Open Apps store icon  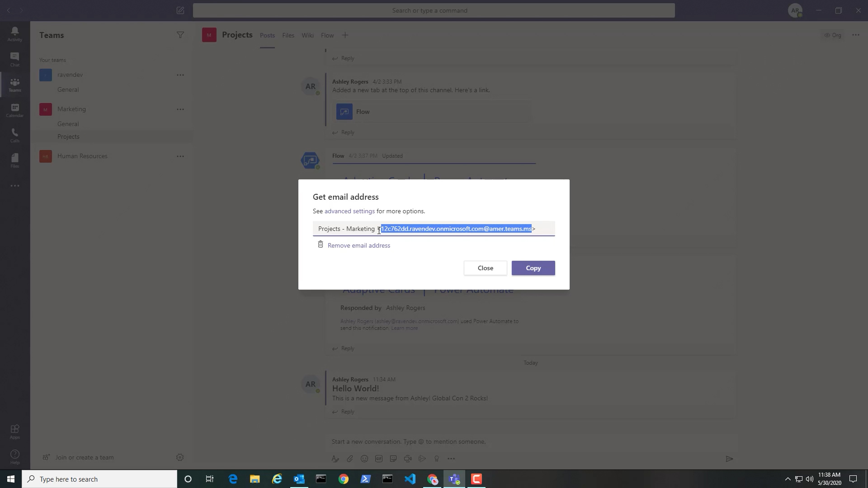(x=15, y=432)
